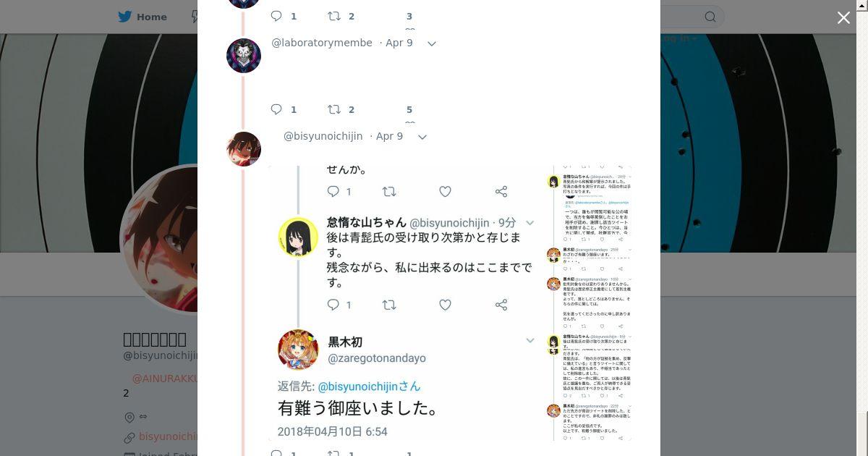Retweet the topmost tweet showing 2
The height and width of the screenshot is (456, 868).
point(334,16)
